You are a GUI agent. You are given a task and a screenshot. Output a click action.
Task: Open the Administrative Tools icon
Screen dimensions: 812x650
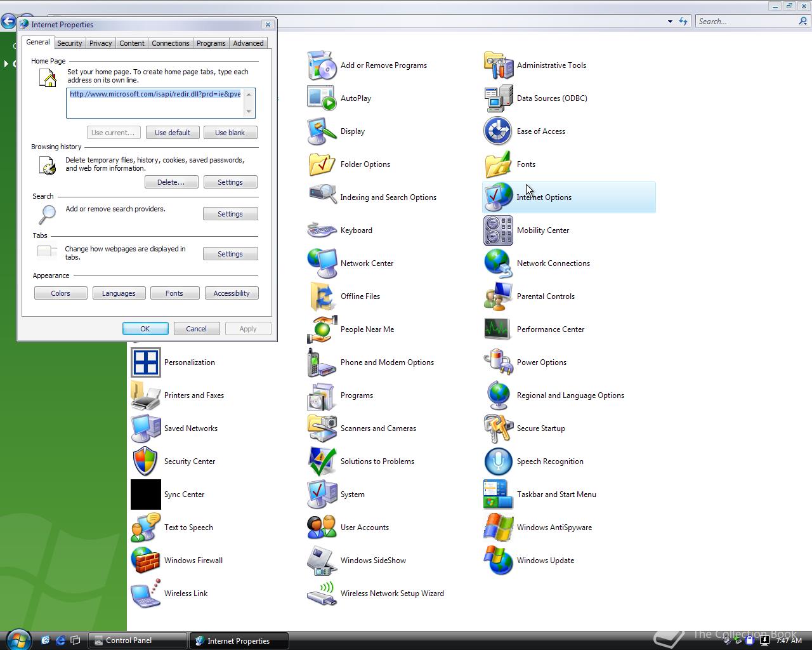tap(498, 65)
